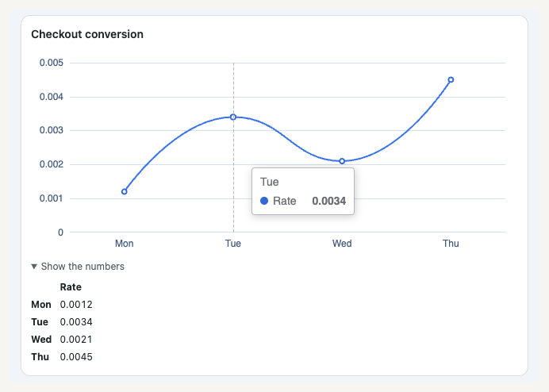
Task: Click the 'Thu' table row header
Action: (x=40, y=357)
